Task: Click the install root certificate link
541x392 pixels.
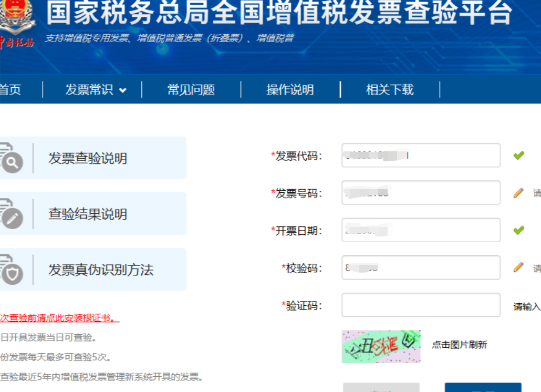Action: (59, 318)
